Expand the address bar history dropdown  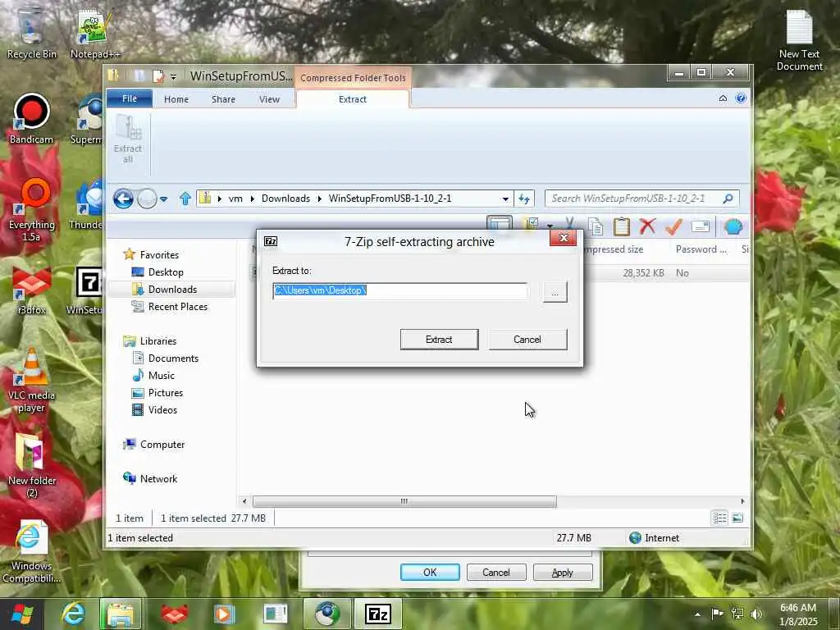click(x=505, y=199)
